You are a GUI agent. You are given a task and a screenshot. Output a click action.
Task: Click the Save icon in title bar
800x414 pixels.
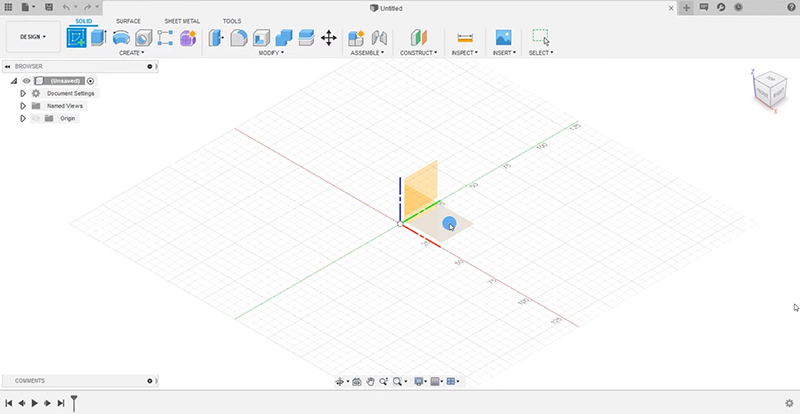(x=48, y=7)
